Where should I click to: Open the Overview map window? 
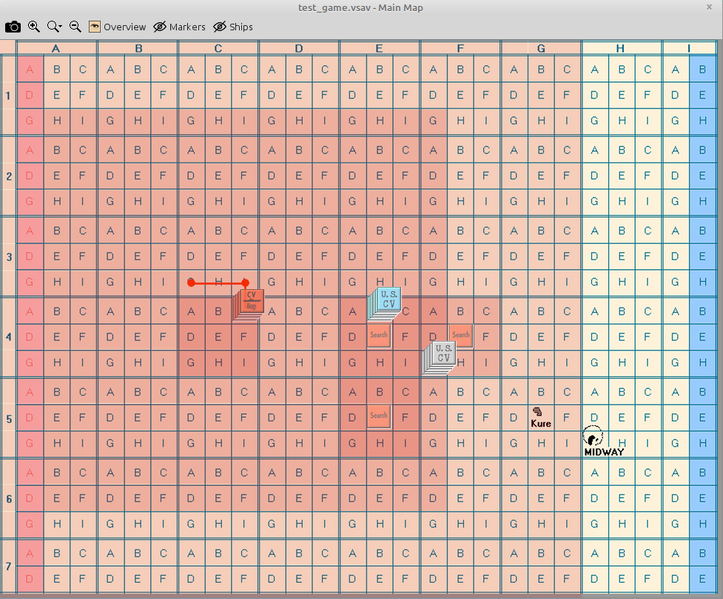117,27
